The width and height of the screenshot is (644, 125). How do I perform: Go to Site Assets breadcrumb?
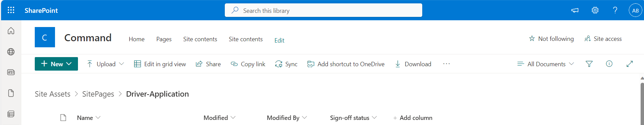click(53, 94)
